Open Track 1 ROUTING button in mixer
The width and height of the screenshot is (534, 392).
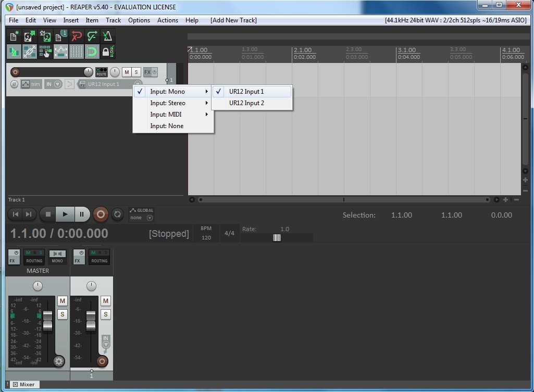pyautogui.click(x=99, y=257)
